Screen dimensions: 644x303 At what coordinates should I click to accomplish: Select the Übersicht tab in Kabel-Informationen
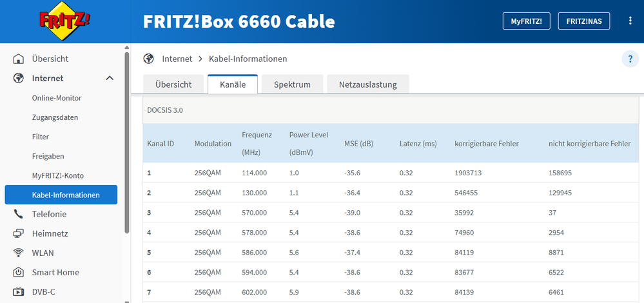173,84
